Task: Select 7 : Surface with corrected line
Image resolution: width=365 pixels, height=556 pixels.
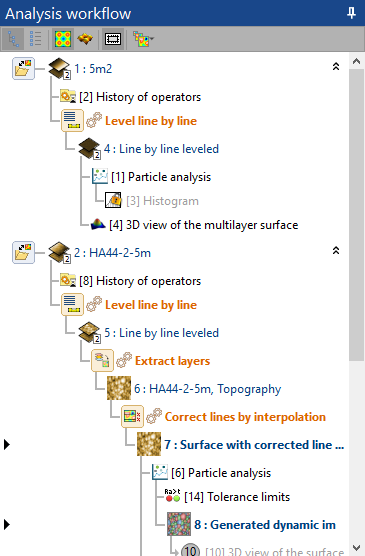Action: tap(254, 445)
